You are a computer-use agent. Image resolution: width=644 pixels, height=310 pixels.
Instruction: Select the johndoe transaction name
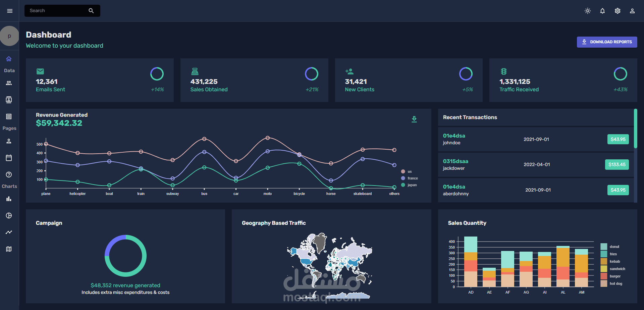point(451,143)
